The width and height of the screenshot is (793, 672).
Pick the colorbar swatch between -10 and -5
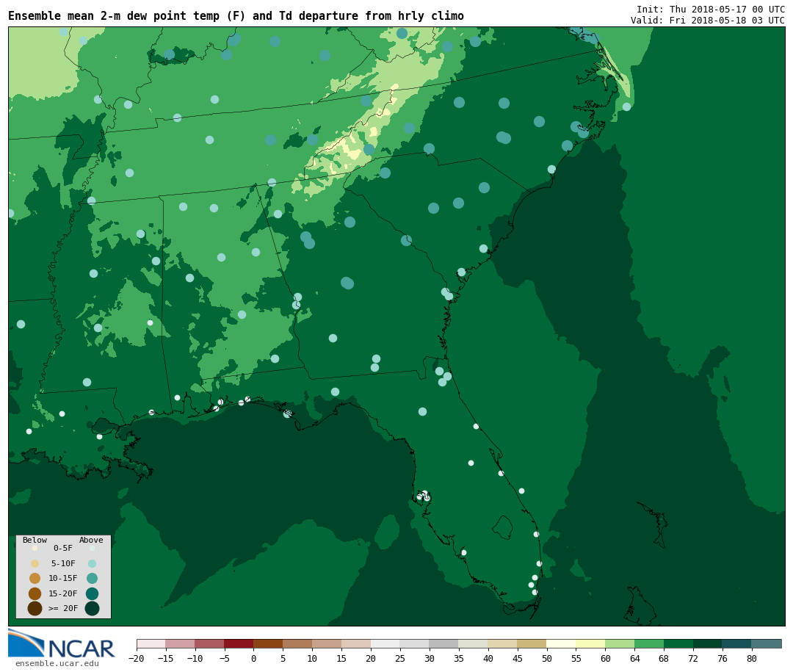click(210, 643)
